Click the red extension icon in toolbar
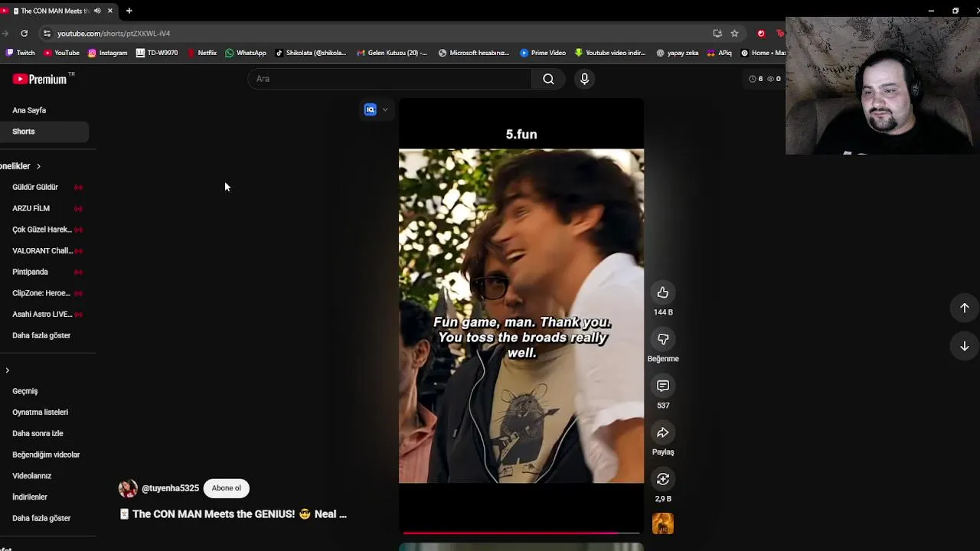 (761, 33)
